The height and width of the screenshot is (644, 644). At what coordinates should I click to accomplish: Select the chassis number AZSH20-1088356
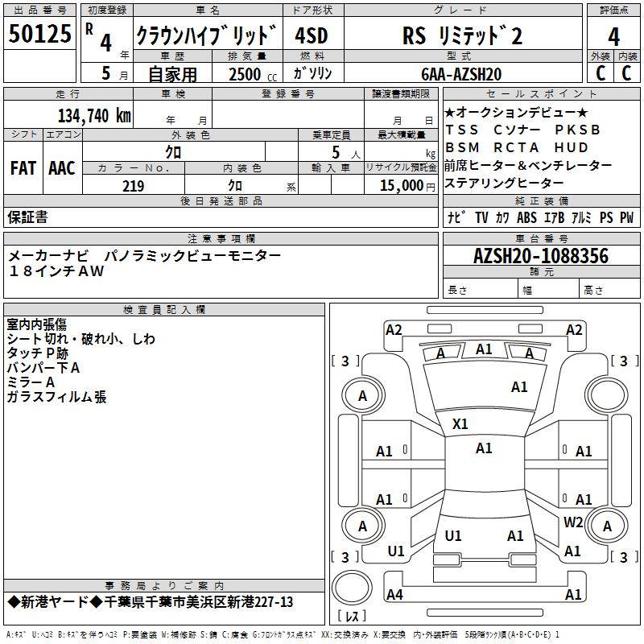(x=540, y=256)
